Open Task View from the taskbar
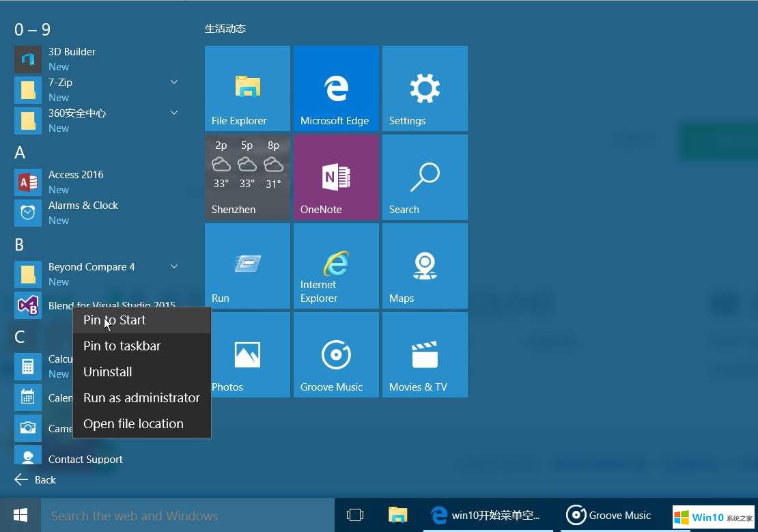The image size is (758, 532). coord(355,516)
